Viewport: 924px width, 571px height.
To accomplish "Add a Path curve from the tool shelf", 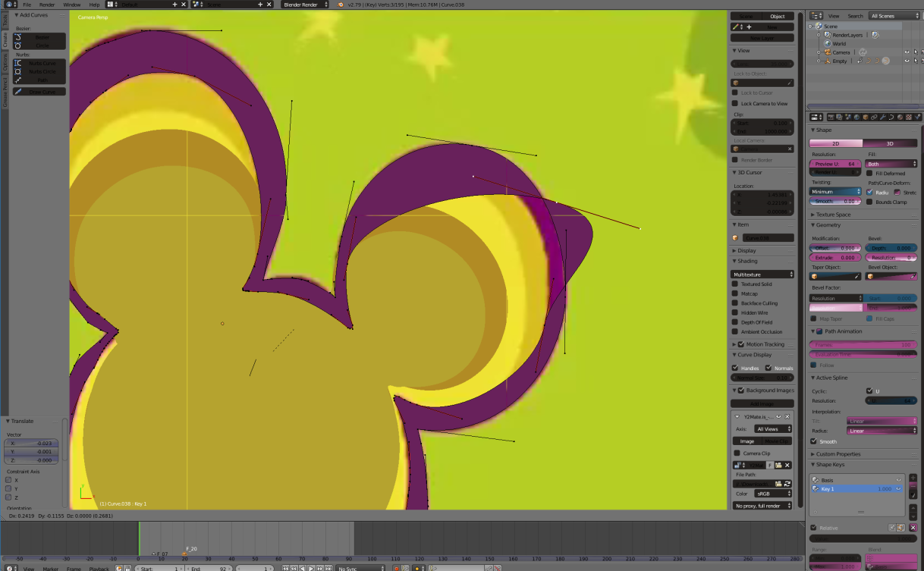I will 39,80.
